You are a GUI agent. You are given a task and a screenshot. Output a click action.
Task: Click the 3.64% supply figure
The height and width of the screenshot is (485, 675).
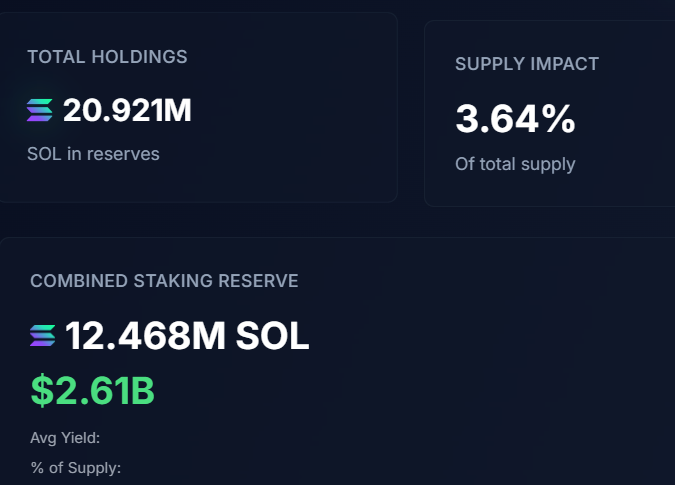click(x=515, y=119)
